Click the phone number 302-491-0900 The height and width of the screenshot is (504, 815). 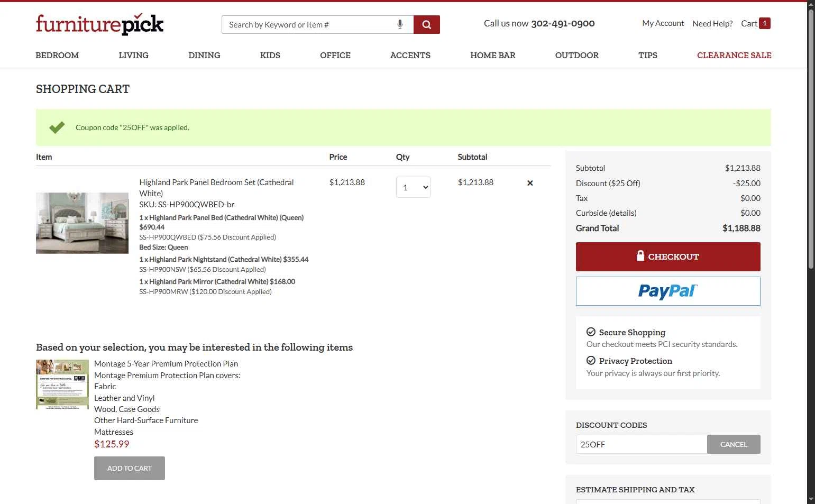point(563,23)
